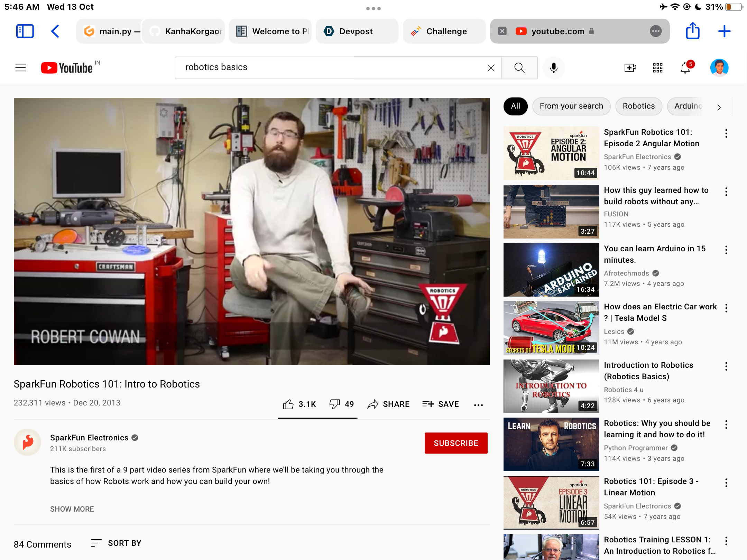Click the create video camera icon
The height and width of the screenshot is (560, 747).
[x=630, y=68]
